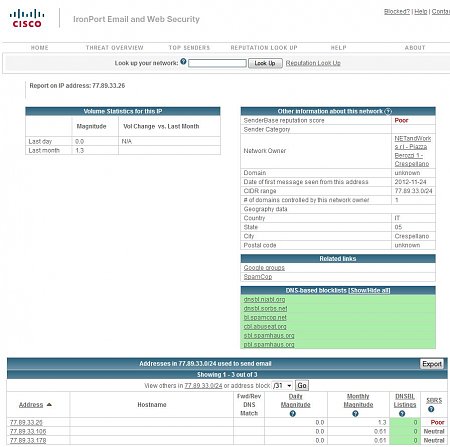Viewport: 450px width, 447px height.
Task: Sort by Address ascending arrow
Action: (49, 405)
